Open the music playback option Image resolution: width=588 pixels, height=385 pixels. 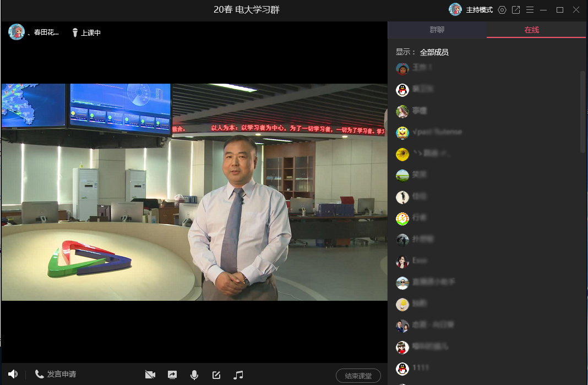(238, 375)
